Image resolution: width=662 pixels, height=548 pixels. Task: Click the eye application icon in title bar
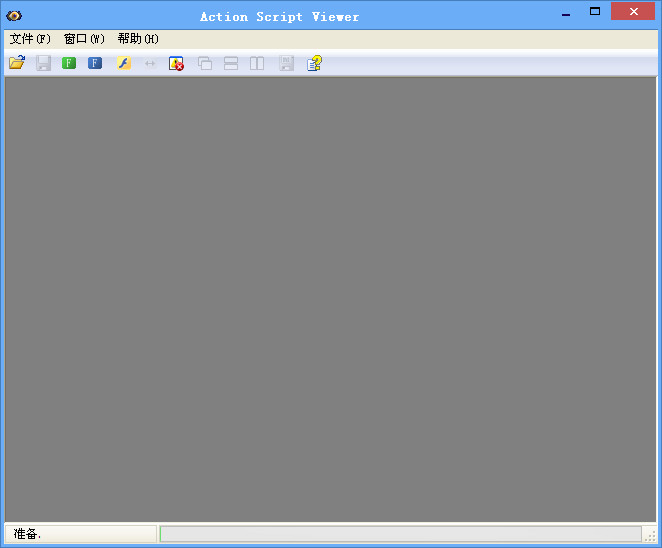(14, 16)
